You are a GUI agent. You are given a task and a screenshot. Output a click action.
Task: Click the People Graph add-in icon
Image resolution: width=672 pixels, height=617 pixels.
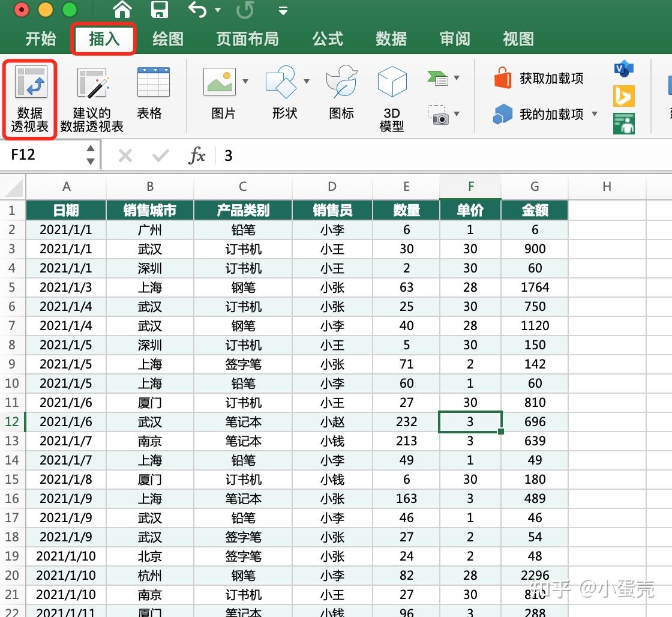623,124
